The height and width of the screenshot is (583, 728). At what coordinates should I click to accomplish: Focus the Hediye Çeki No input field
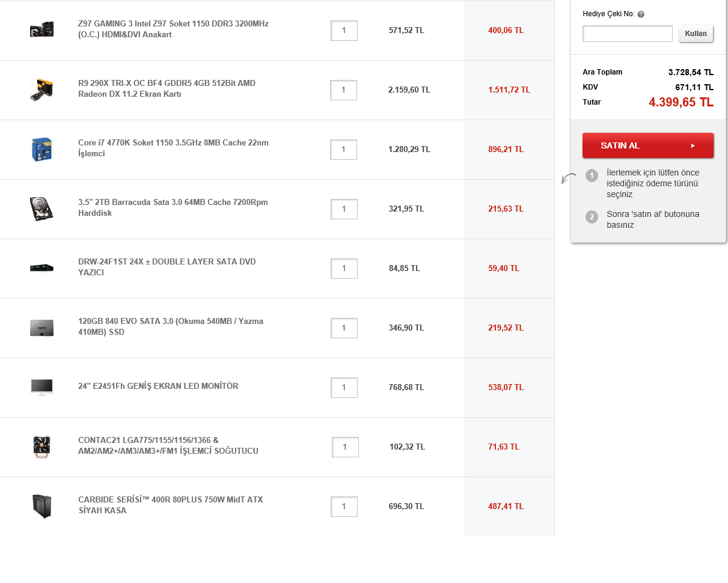click(627, 34)
